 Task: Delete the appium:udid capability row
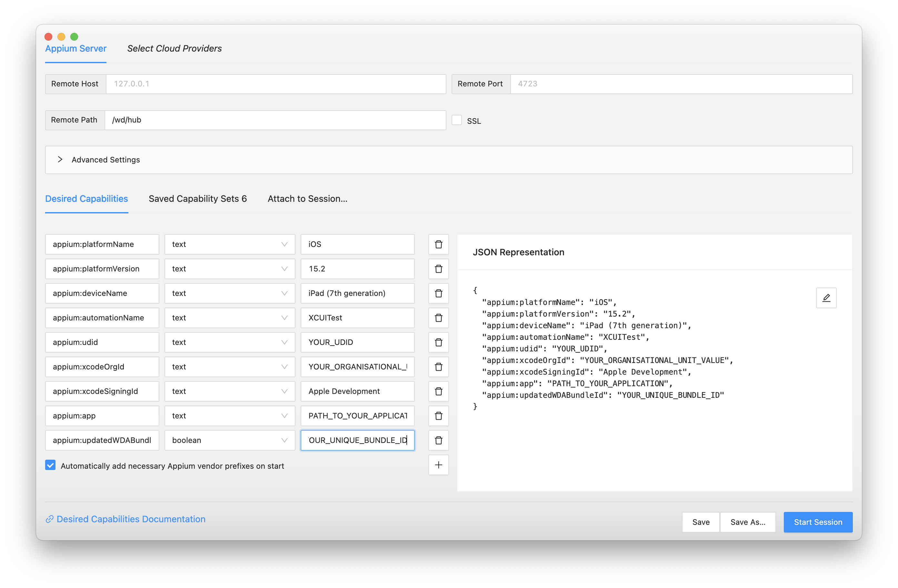438,342
